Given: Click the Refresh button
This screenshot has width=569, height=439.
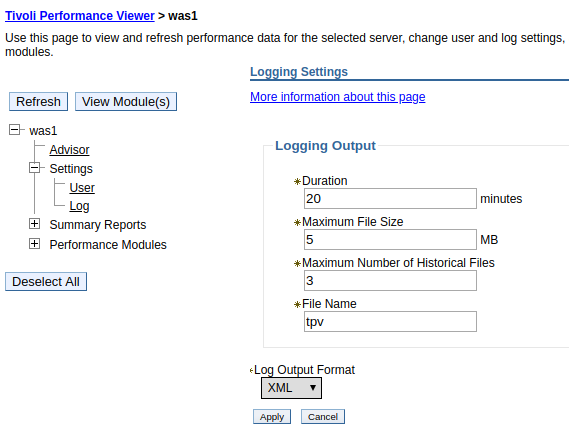Looking at the screenshot, I should point(38,102).
